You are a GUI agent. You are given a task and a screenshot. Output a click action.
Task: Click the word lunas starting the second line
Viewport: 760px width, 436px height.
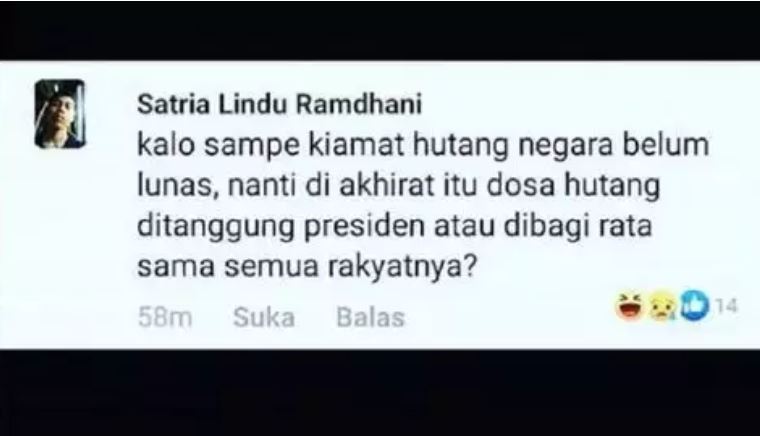[176, 187]
